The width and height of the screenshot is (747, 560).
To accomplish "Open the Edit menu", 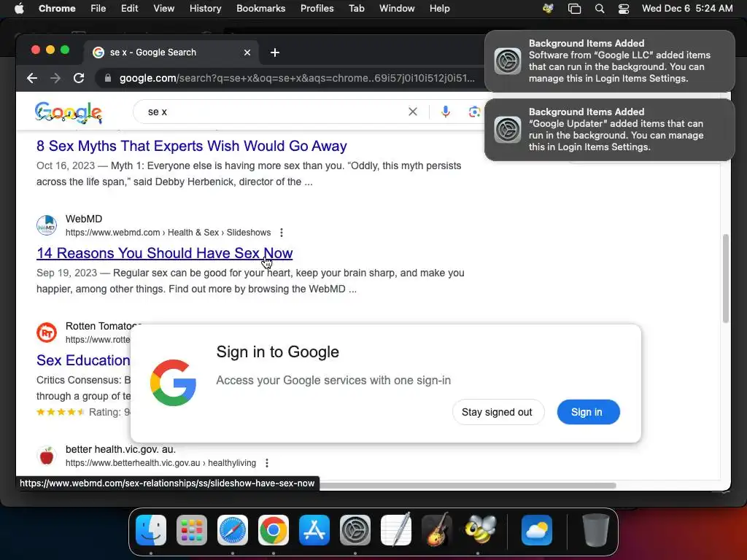I will (x=129, y=9).
